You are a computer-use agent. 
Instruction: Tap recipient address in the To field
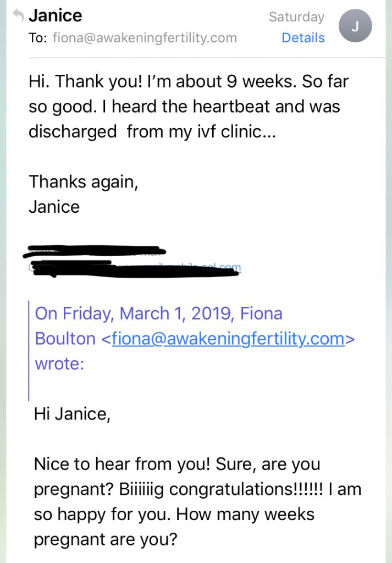145,38
